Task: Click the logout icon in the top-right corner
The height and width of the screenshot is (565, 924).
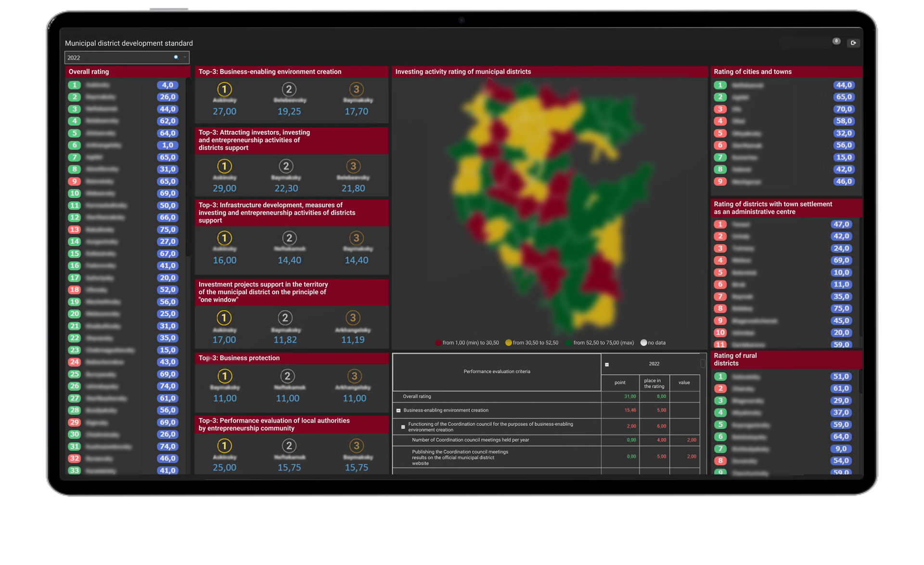Action: point(853,43)
